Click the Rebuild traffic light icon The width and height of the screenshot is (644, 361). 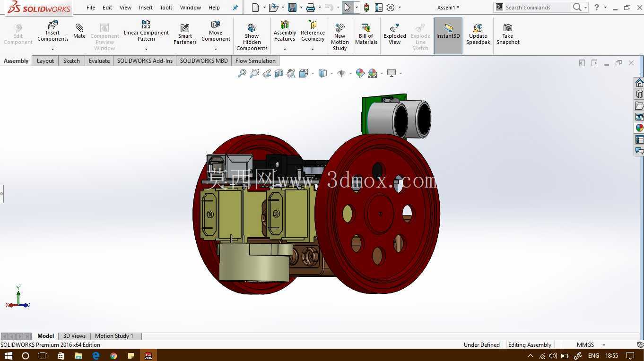point(366,8)
